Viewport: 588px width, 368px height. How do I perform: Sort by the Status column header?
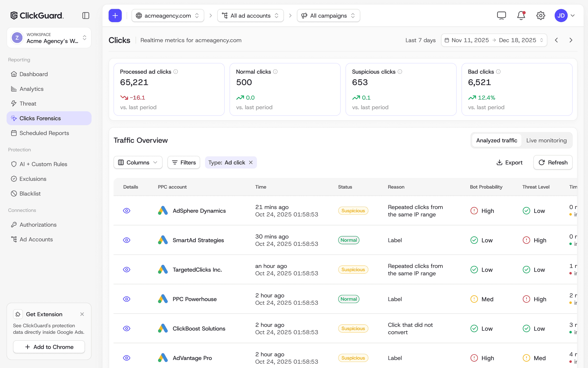[345, 187]
